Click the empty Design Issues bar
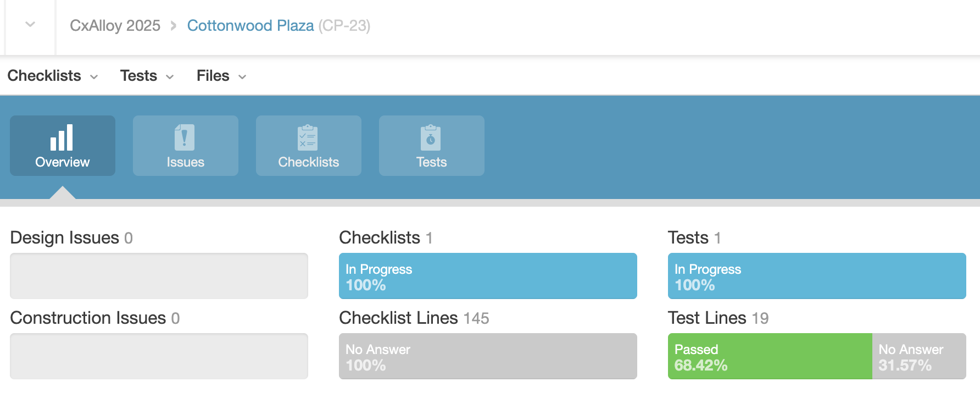This screenshot has width=980, height=398. click(x=159, y=276)
